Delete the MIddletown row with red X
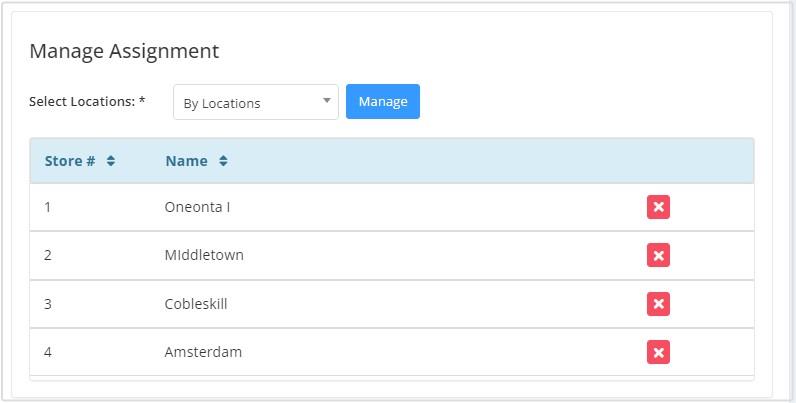 pyautogui.click(x=658, y=255)
